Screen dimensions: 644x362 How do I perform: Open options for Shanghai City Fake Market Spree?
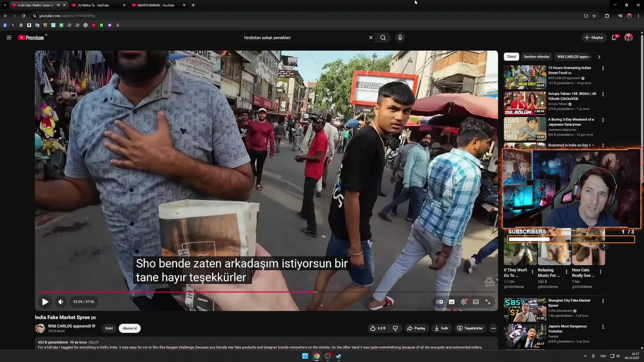coord(603,301)
